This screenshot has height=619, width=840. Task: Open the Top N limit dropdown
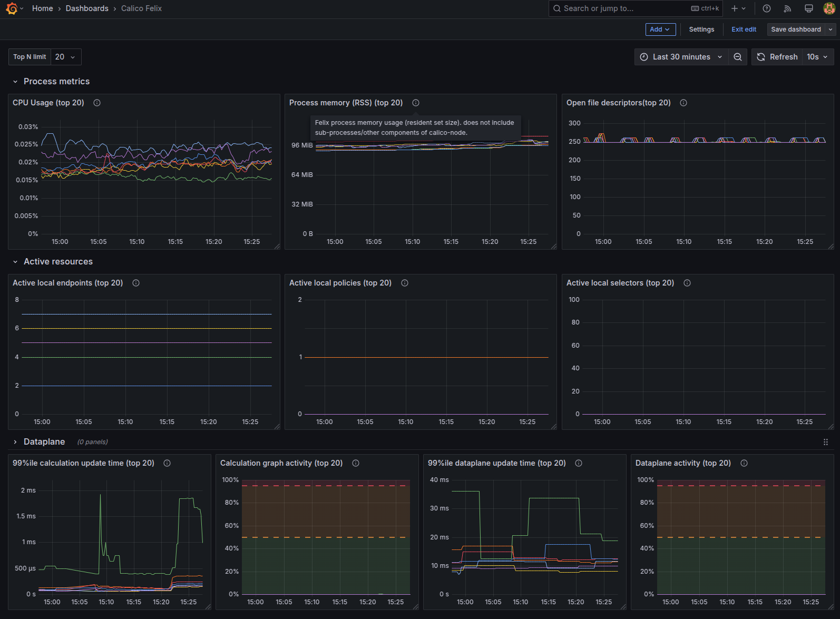[x=66, y=57]
